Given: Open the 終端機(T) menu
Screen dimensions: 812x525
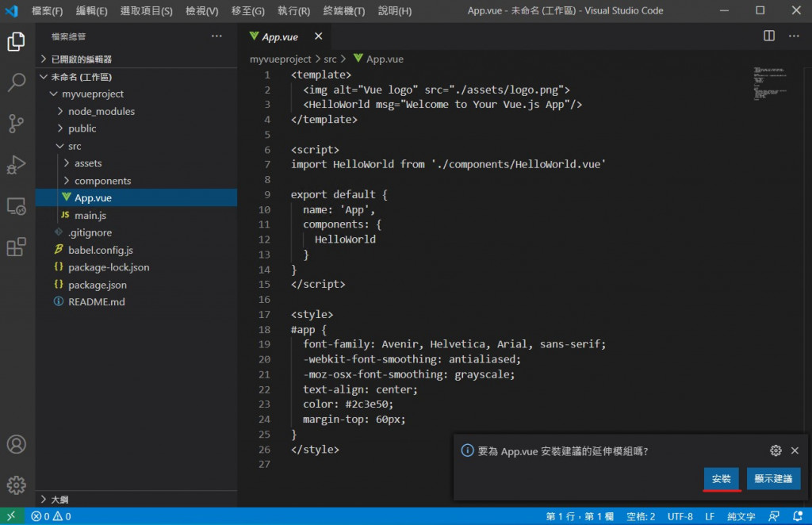Looking at the screenshot, I should (x=344, y=11).
